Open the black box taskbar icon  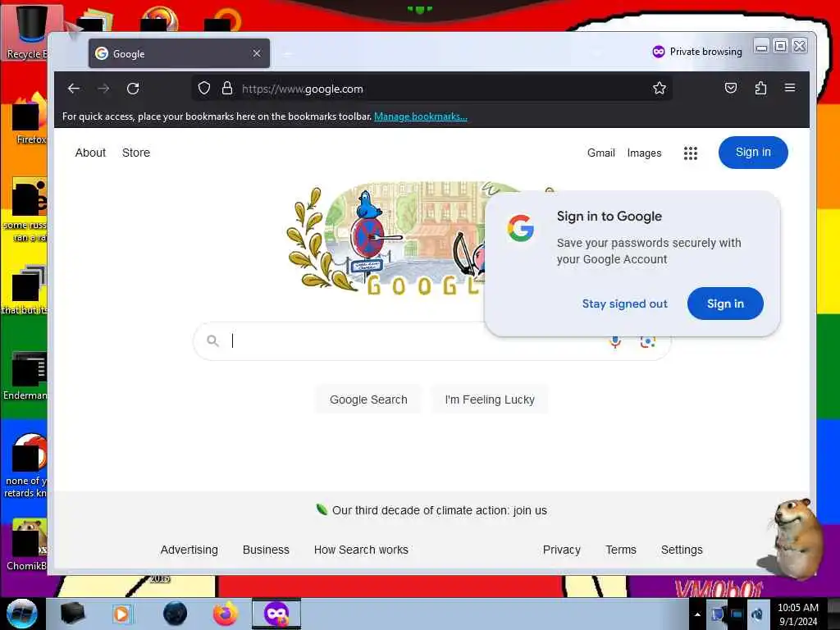point(72,614)
